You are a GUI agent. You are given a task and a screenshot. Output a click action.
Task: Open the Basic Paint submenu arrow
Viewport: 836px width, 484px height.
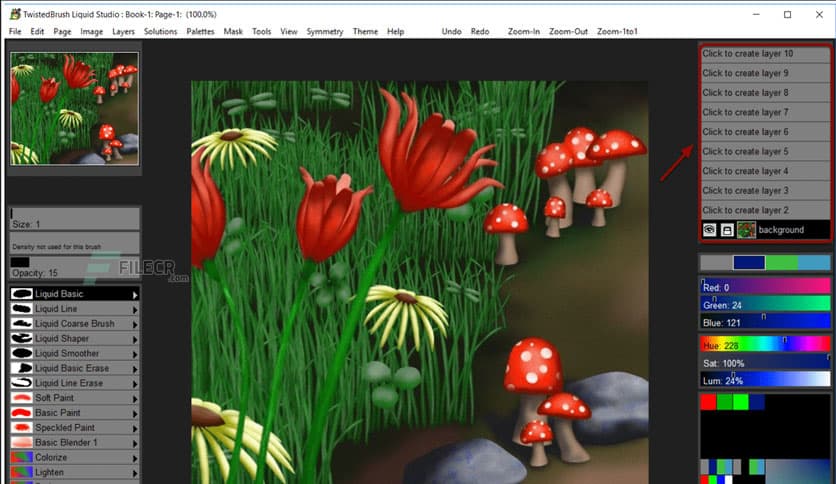pyautogui.click(x=135, y=414)
